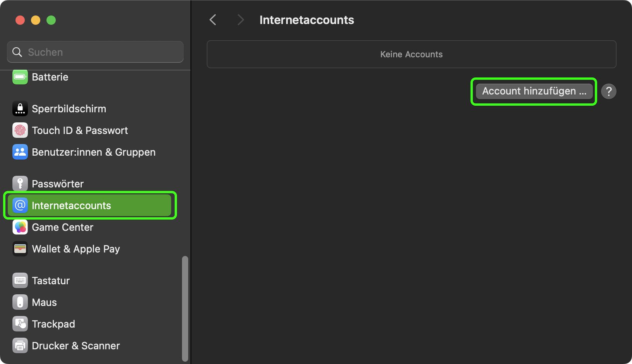The image size is (632, 364).
Task: Open Sperrbildschirm lock icon
Action: (20, 109)
